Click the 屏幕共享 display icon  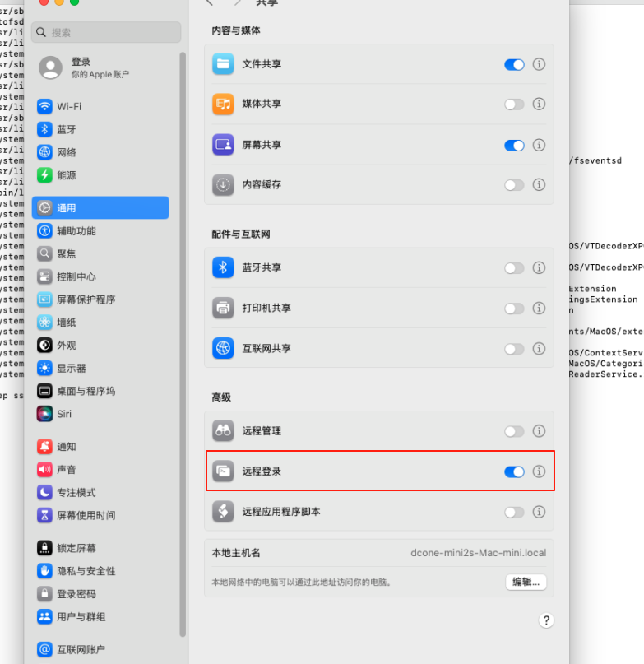[x=223, y=145]
